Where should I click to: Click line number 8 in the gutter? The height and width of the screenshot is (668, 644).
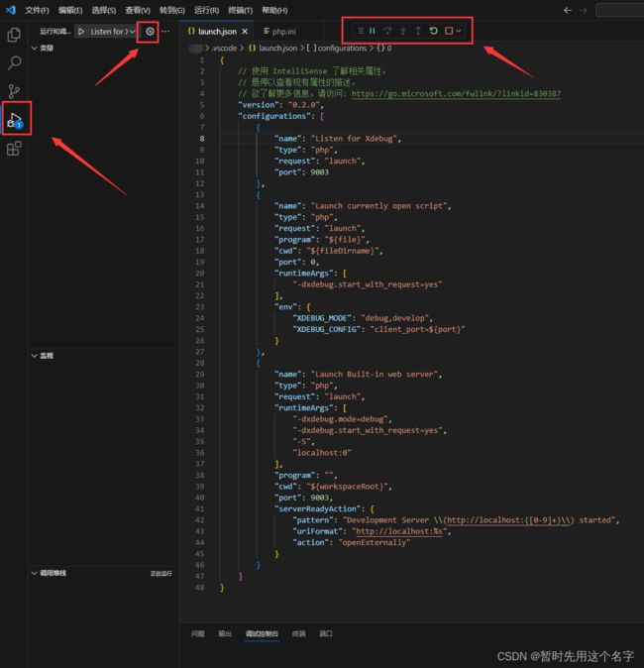202,138
